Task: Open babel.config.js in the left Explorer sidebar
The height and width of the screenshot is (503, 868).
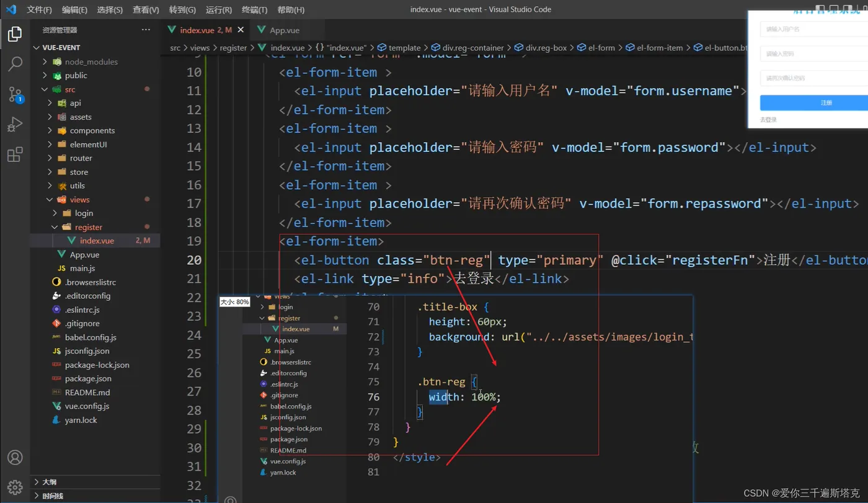Action: tap(95, 337)
